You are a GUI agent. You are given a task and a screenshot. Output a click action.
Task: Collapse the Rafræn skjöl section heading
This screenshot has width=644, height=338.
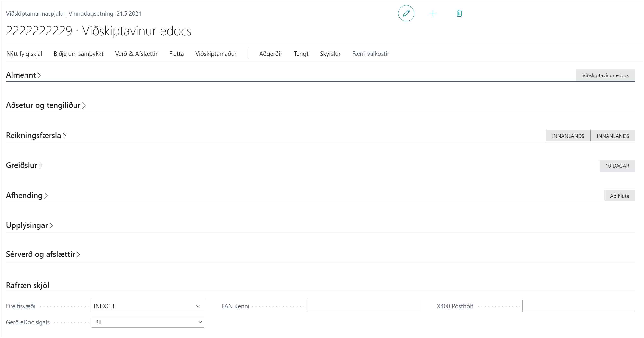(x=27, y=285)
